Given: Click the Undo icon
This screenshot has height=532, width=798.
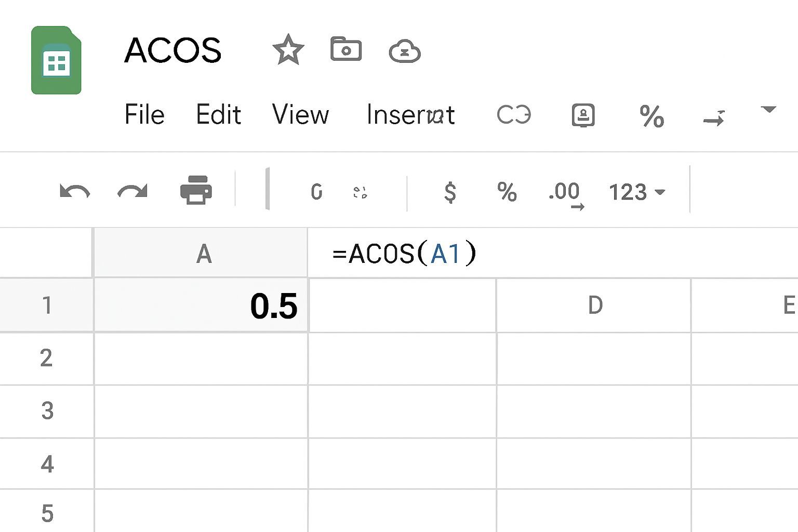Looking at the screenshot, I should (74, 191).
